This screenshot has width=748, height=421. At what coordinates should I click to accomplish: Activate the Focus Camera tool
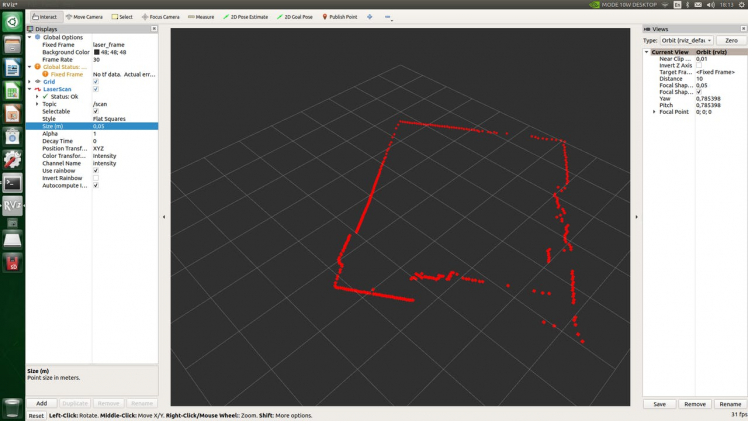160,17
